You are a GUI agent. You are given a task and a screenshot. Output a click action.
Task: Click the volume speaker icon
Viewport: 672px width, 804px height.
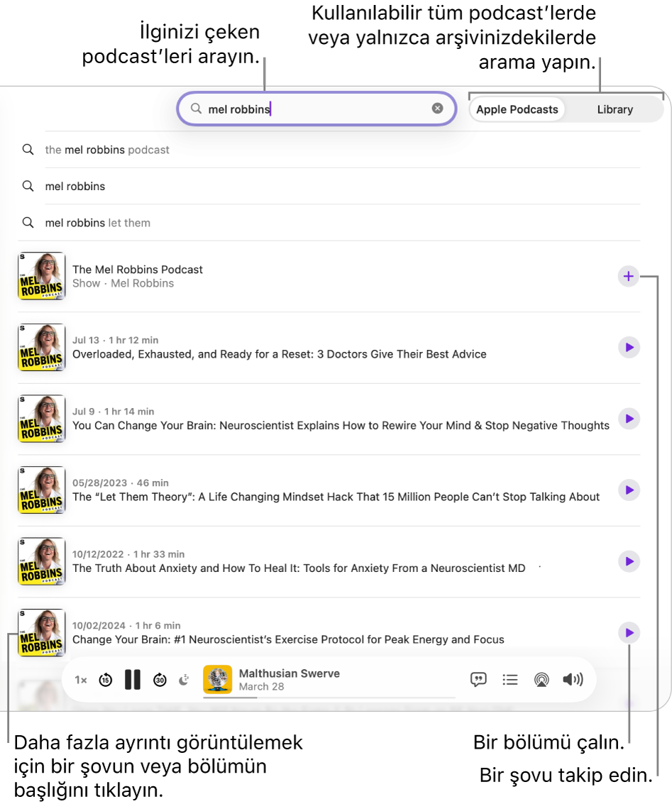(x=573, y=679)
